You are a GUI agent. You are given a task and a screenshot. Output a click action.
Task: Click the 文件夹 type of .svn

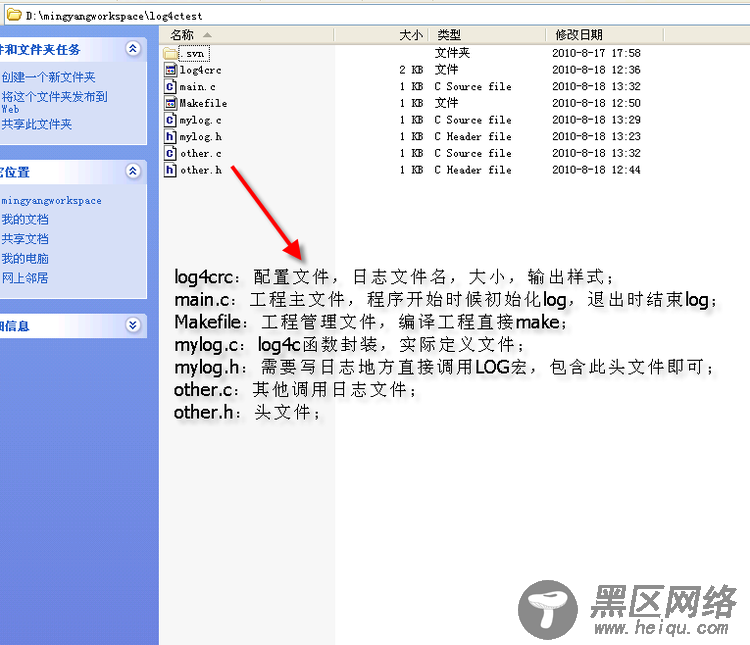452,53
